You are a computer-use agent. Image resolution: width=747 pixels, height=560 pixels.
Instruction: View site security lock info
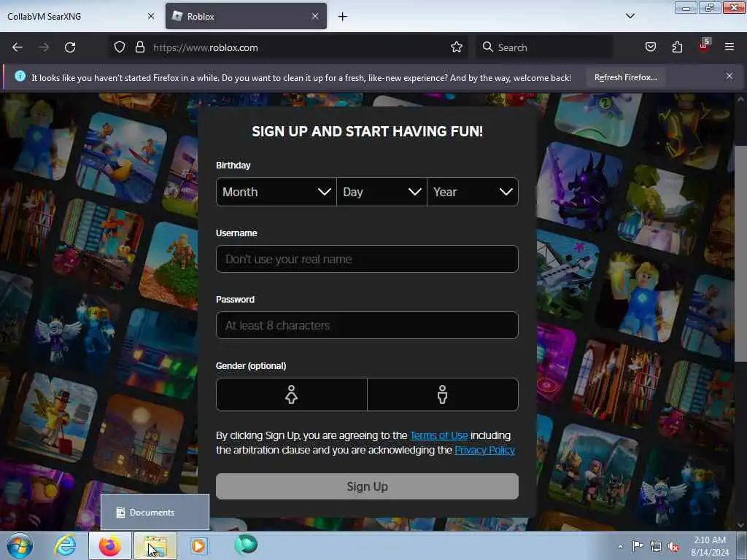139,47
